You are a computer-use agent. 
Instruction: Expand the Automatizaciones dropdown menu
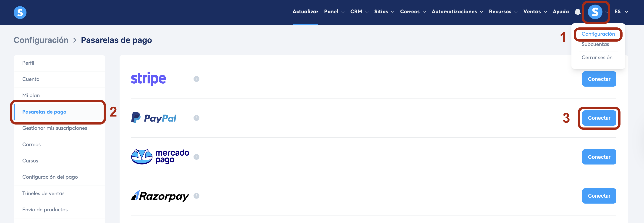coord(457,11)
